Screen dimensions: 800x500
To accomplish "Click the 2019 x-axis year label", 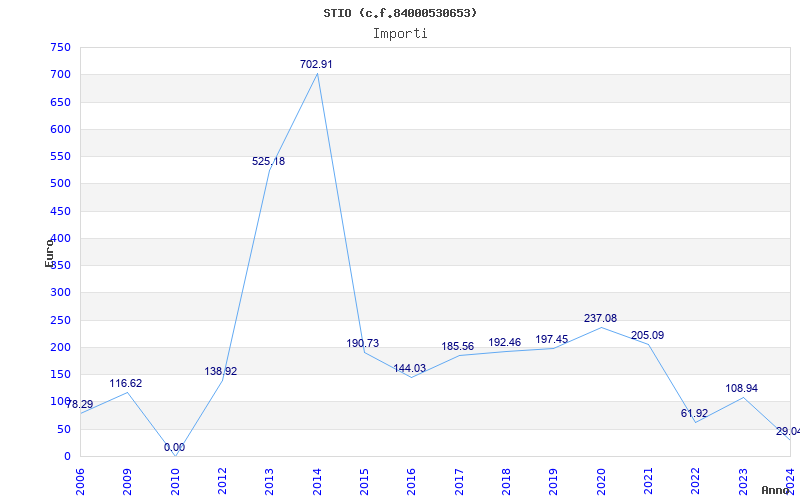I will coord(554,482).
